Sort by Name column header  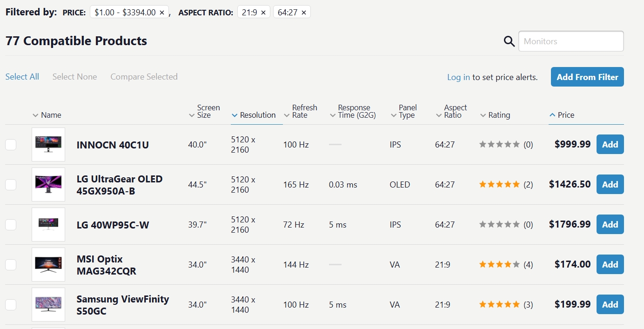pos(47,115)
